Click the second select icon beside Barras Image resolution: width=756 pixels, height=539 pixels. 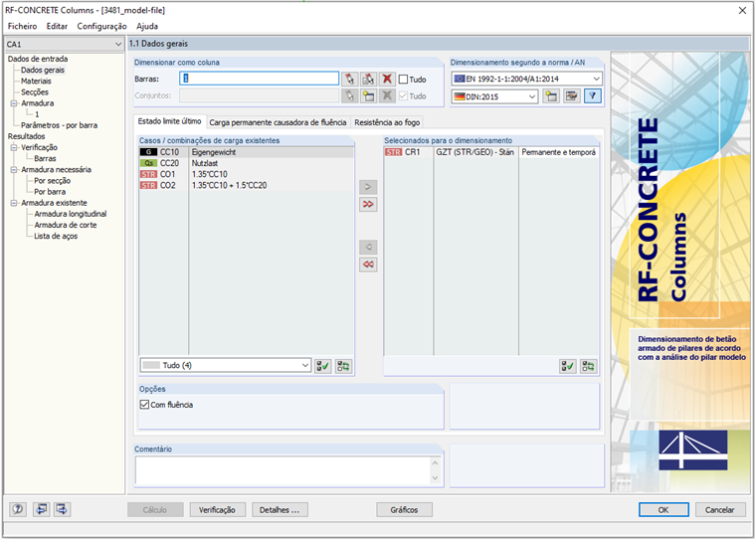(x=368, y=80)
